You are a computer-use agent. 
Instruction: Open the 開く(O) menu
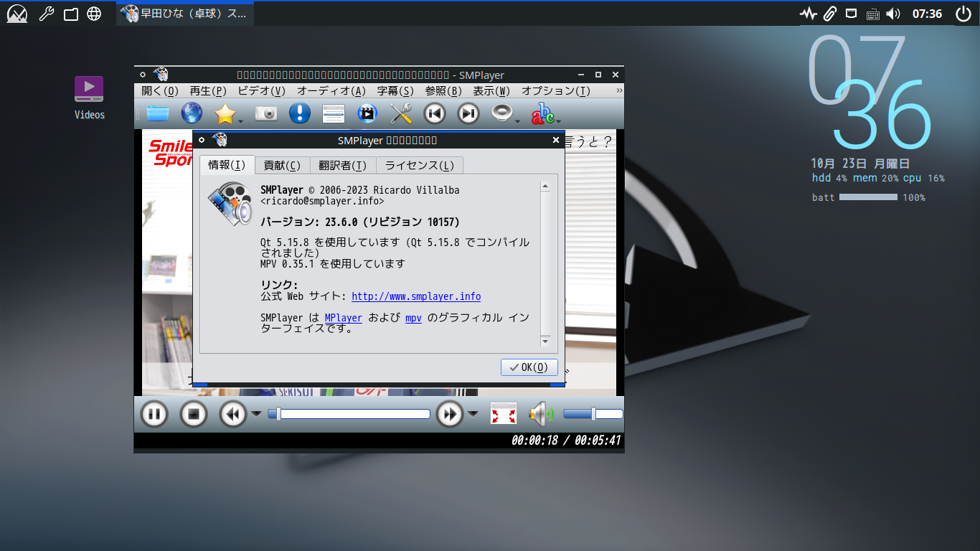(160, 91)
